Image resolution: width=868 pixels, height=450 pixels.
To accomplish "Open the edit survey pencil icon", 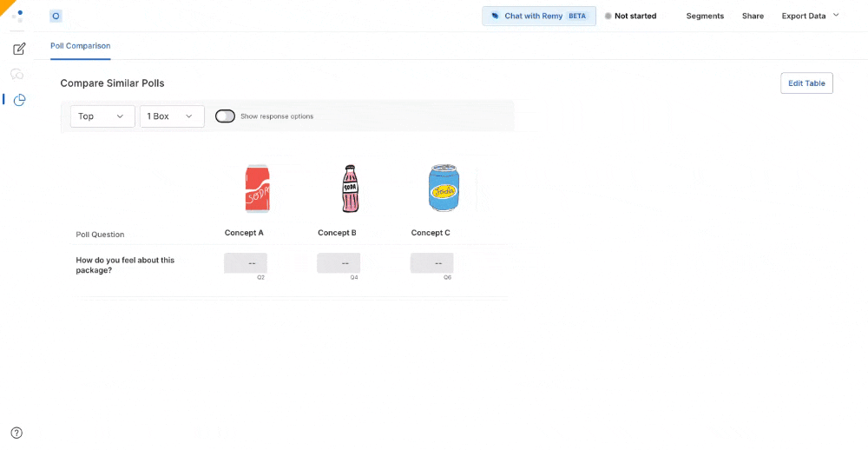I will [19, 50].
